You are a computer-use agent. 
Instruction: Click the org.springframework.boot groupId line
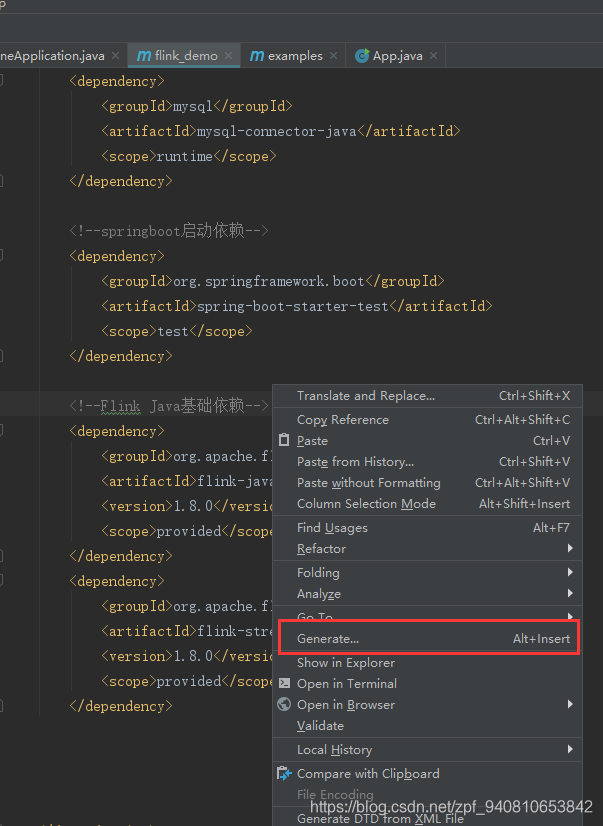[x=273, y=281]
